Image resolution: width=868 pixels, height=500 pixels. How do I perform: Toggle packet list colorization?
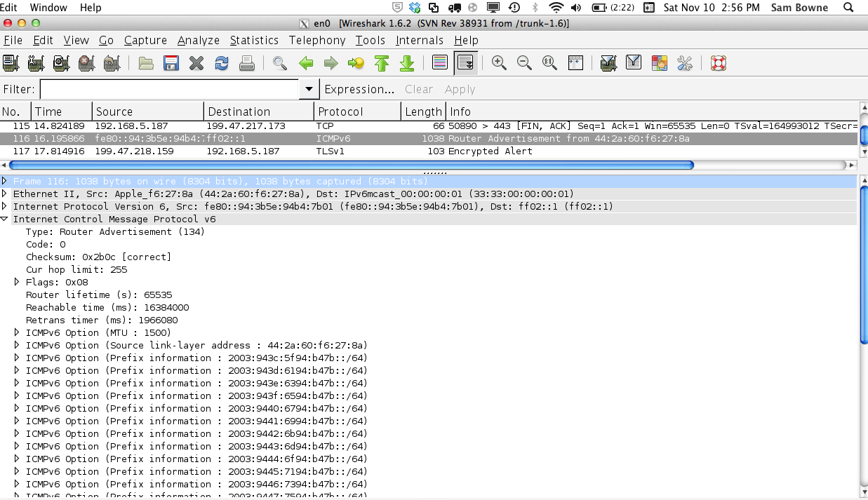pyautogui.click(x=440, y=64)
